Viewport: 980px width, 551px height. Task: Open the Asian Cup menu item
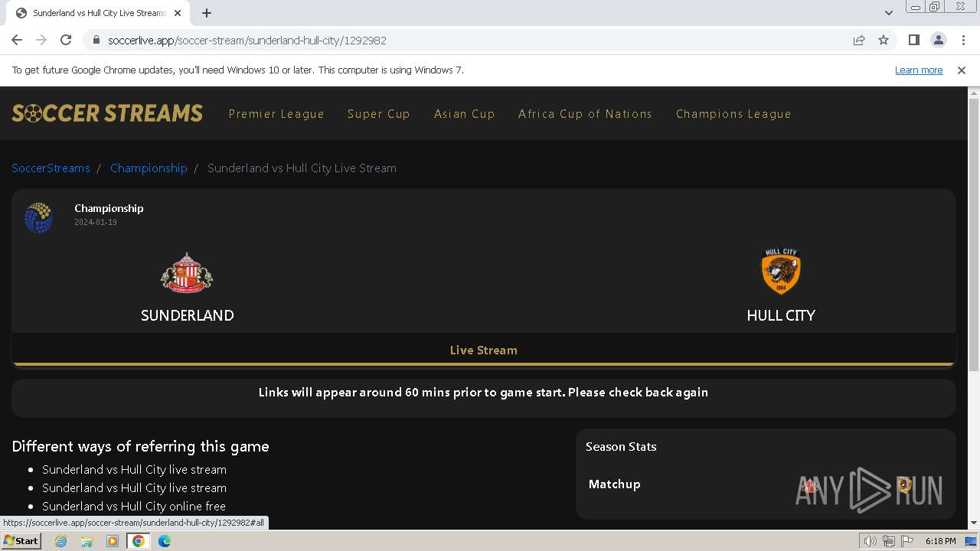pyautogui.click(x=464, y=114)
